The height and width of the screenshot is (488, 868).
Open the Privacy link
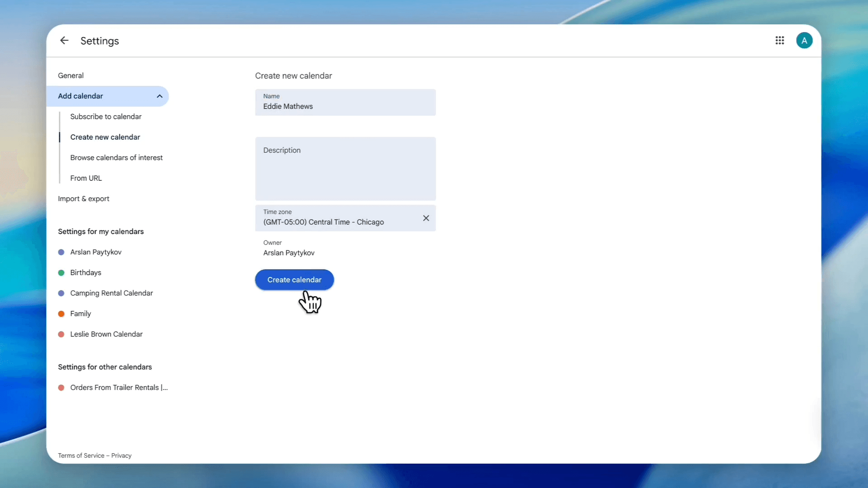click(x=121, y=455)
